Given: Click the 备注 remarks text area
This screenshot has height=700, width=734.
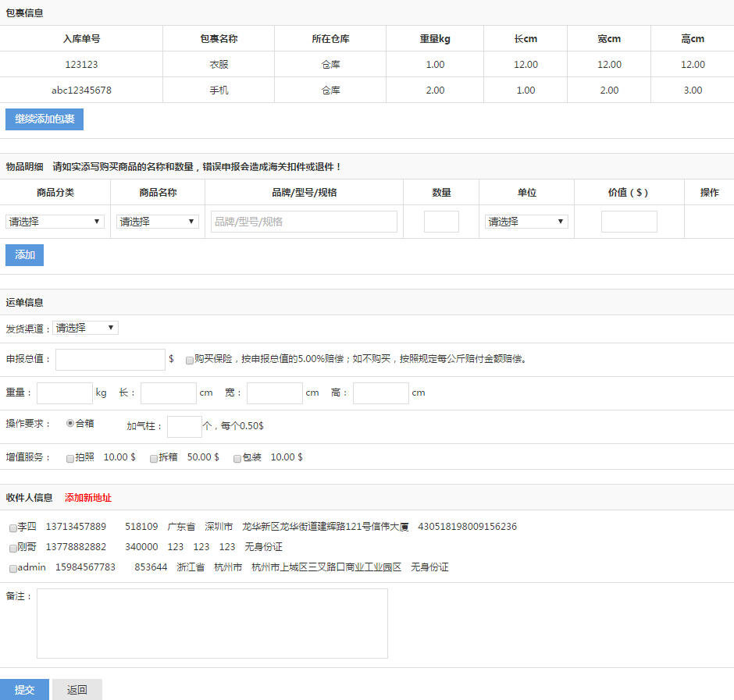Looking at the screenshot, I should click(x=212, y=624).
